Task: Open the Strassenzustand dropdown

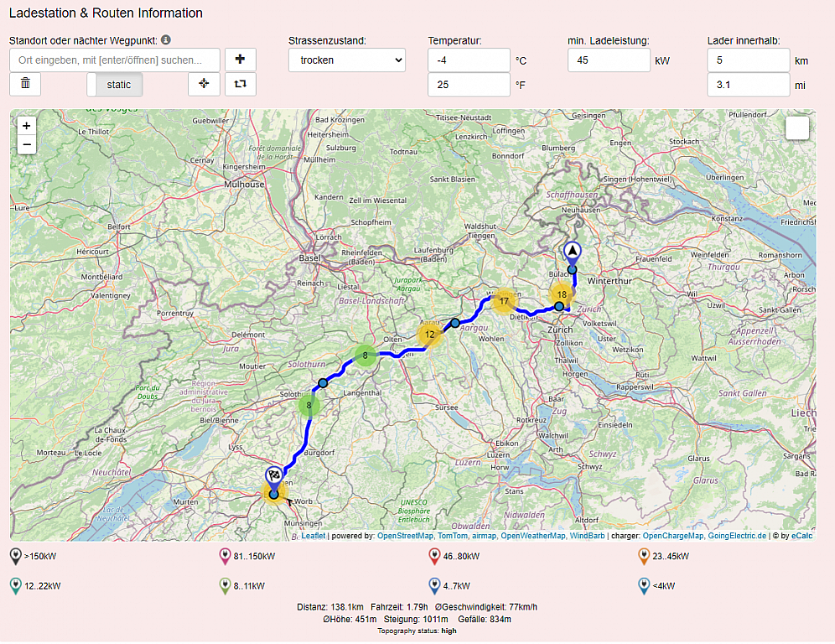Action: pos(346,60)
